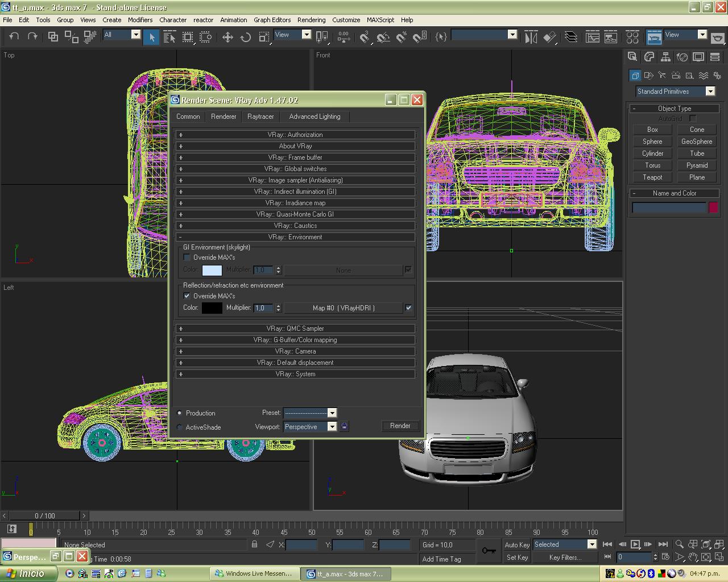The width and height of the screenshot is (728, 582).
Task: Click the Undo arrow icon
Action: point(14,36)
